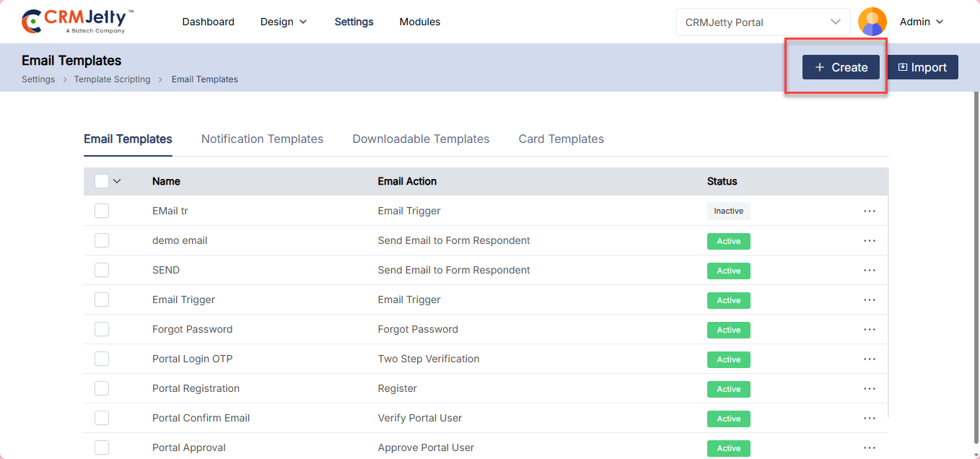
Task: Expand the Design menu
Action: pyautogui.click(x=284, y=22)
